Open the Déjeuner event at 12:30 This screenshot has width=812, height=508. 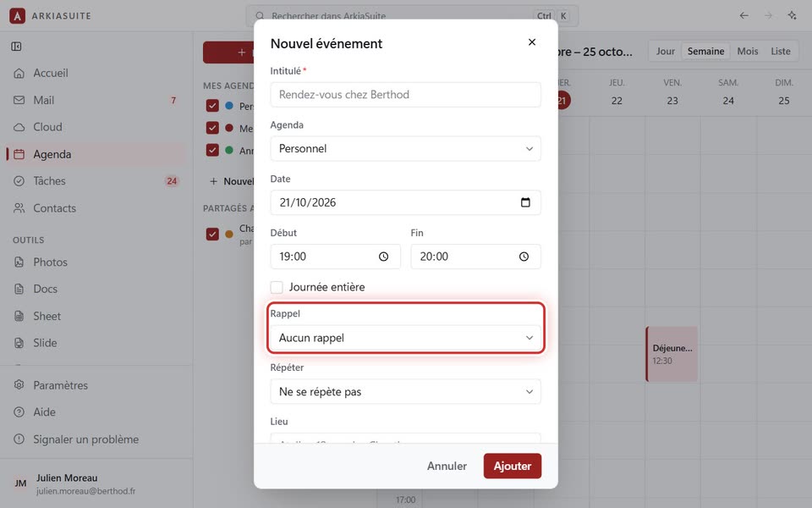click(672, 354)
